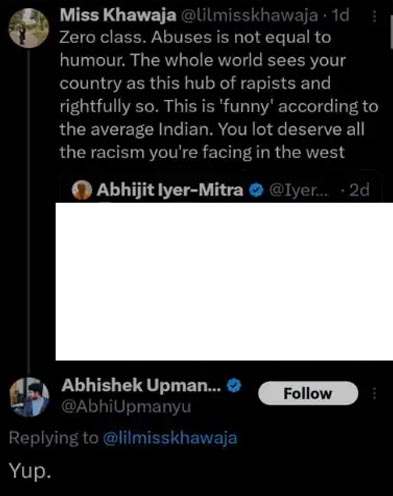
Task: Click the Miss Khawaja display name
Action: click(x=118, y=15)
